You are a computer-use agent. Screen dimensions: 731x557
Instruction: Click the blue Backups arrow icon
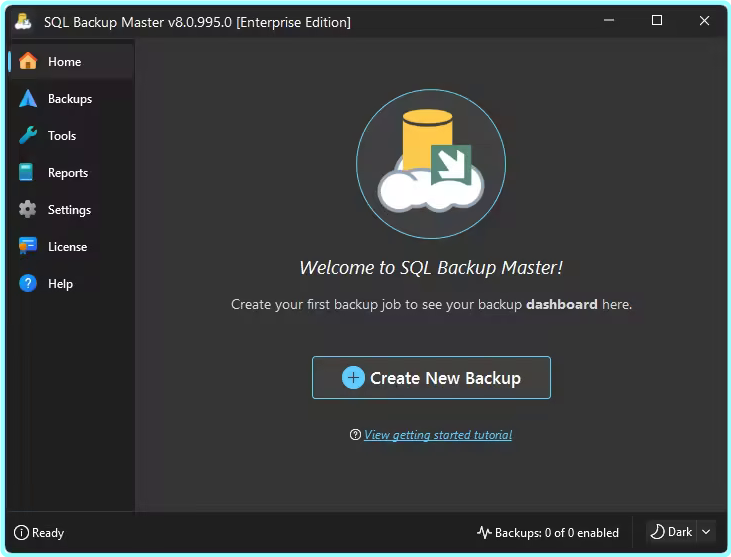28,98
